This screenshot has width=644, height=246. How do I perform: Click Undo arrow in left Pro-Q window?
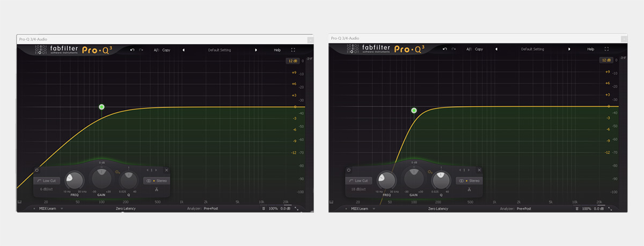[133, 49]
